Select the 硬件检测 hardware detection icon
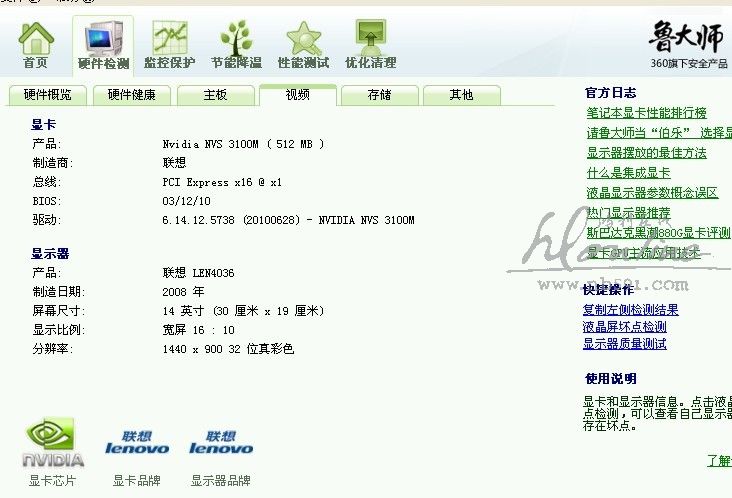 click(x=103, y=45)
